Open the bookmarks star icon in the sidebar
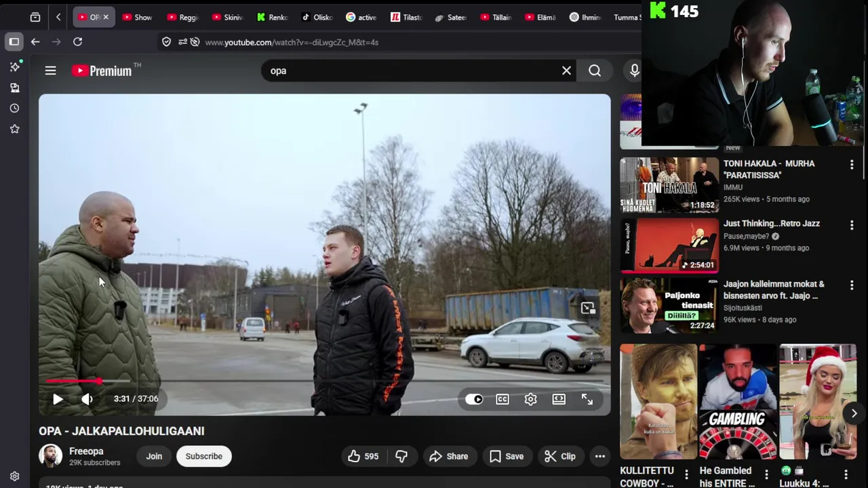 pyautogui.click(x=14, y=129)
